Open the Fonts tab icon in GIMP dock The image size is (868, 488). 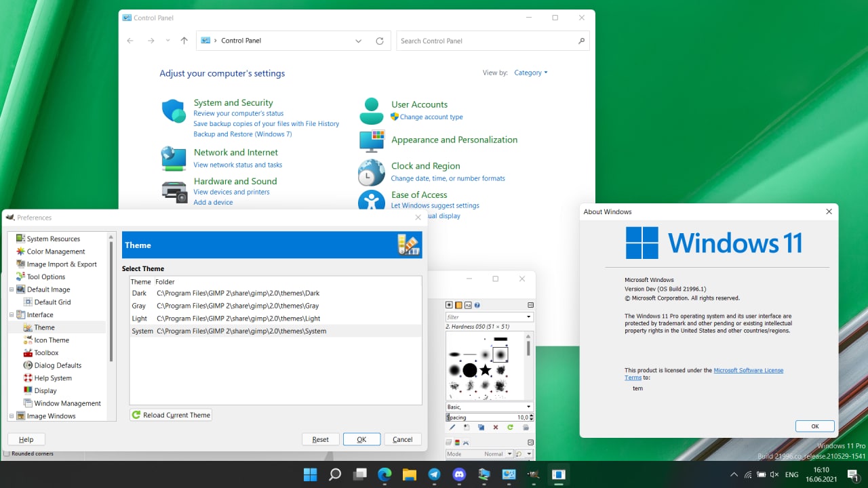pyautogui.click(x=468, y=306)
